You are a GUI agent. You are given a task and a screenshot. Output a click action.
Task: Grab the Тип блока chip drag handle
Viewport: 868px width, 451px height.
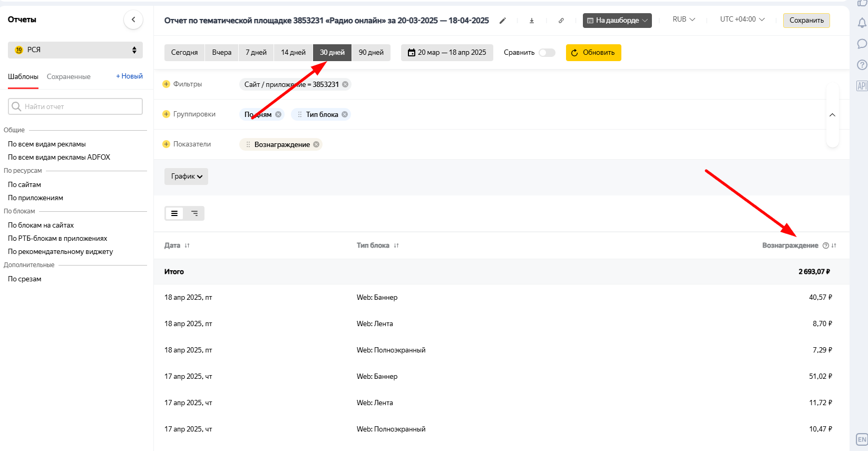coord(300,114)
